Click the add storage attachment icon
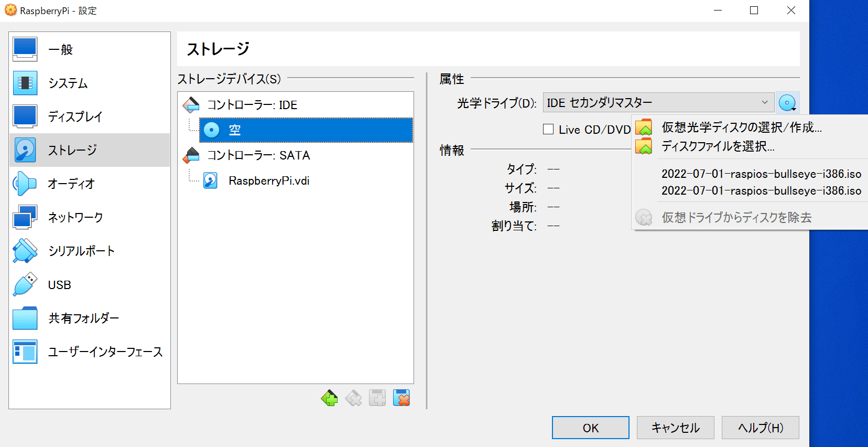Screen dimensions: 868x447 [x=377, y=398]
